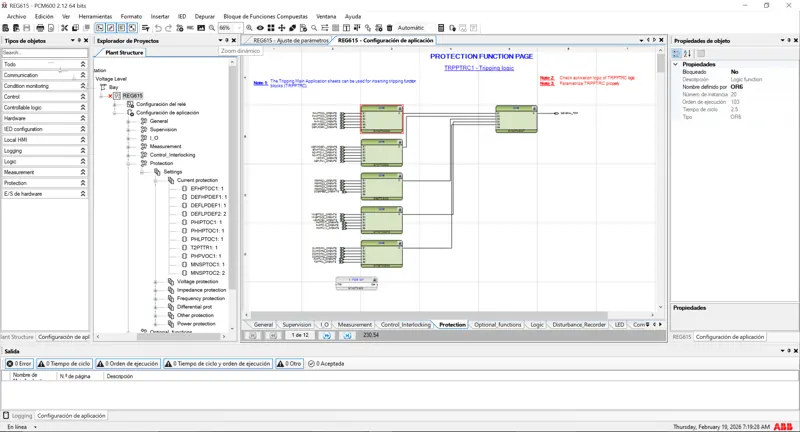Open the 66% zoom level dropdown

tap(238, 28)
